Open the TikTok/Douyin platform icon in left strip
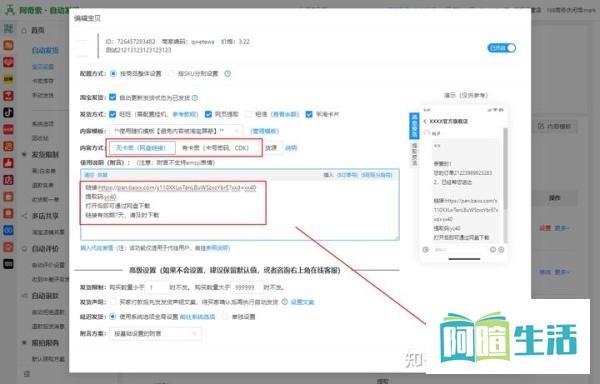600x384 pixels. tap(8, 112)
